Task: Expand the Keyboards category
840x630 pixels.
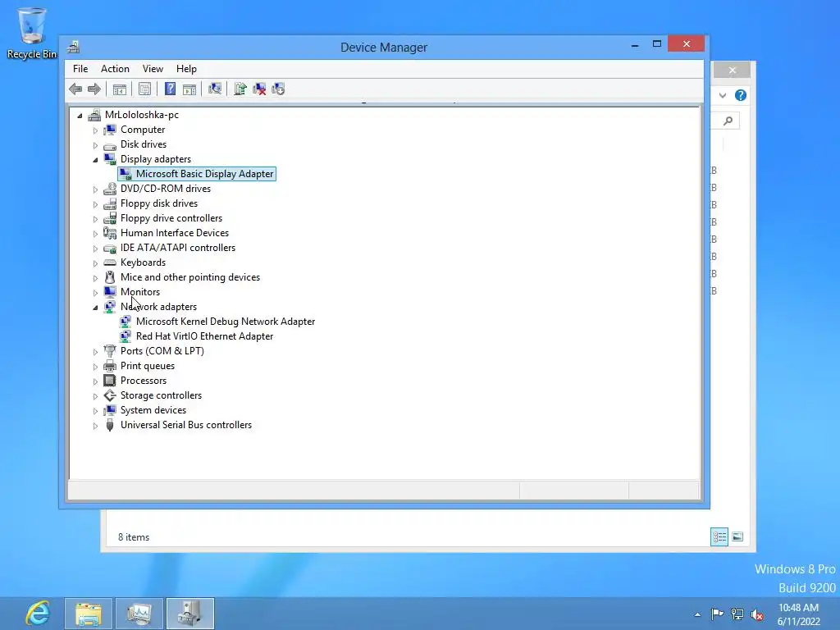Action: 95,263
